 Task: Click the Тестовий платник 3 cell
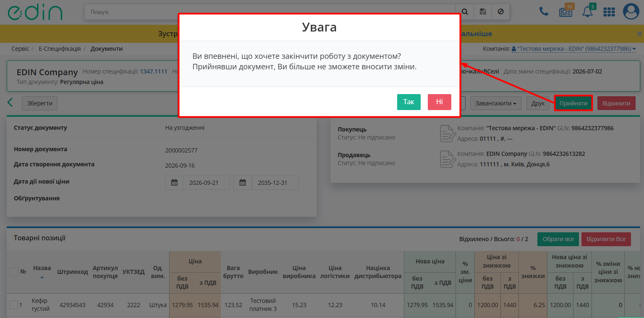pos(263,305)
